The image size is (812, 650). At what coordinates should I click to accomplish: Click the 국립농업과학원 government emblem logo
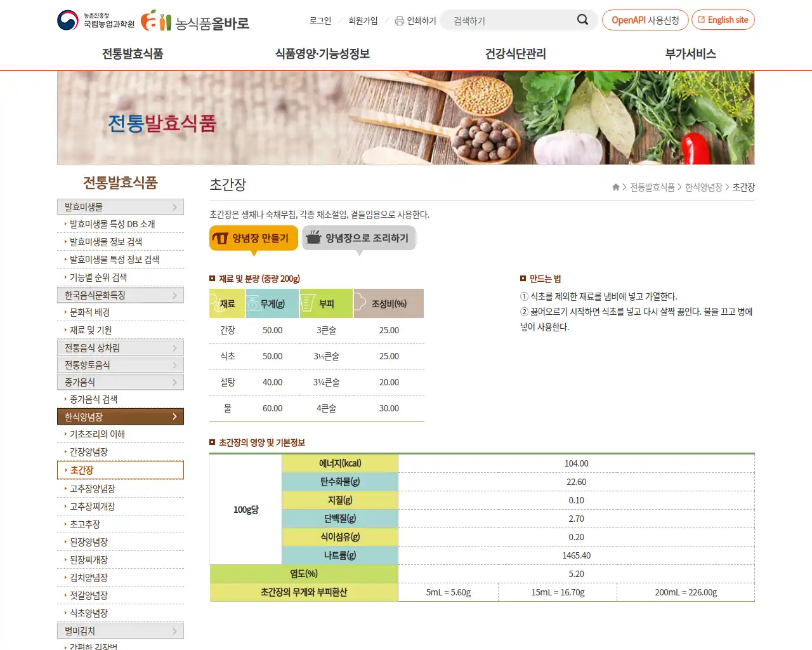coord(67,19)
